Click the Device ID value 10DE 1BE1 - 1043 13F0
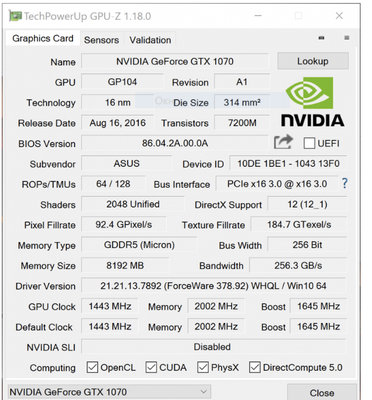The height and width of the screenshot is (400, 372). click(288, 164)
